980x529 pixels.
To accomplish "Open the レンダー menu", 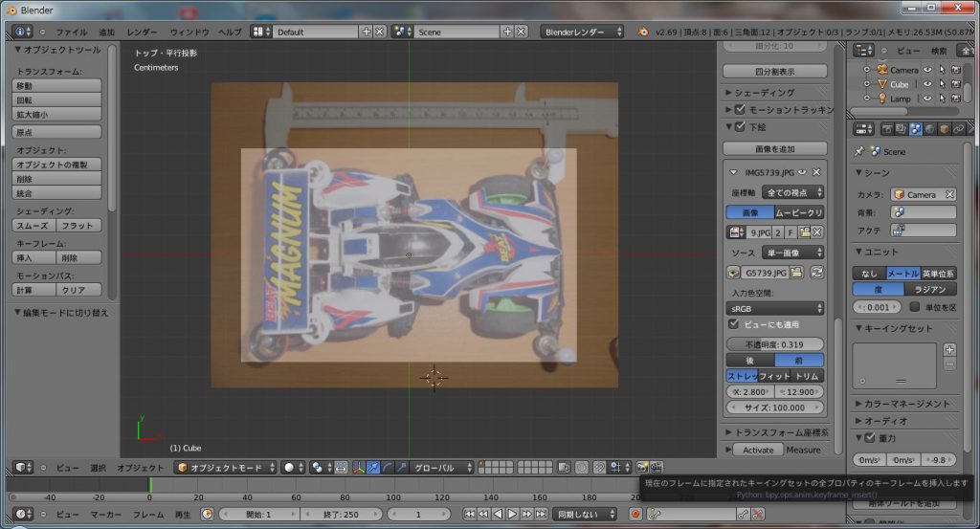I will pos(142,32).
